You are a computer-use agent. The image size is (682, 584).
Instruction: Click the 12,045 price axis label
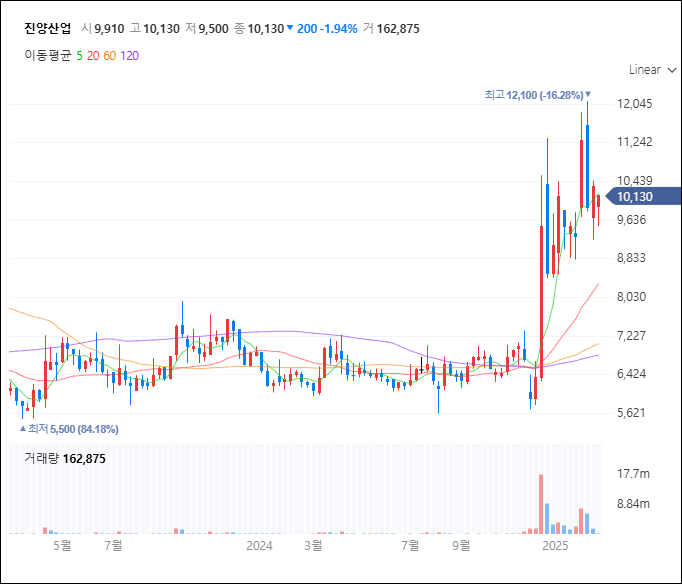(635, 103)
